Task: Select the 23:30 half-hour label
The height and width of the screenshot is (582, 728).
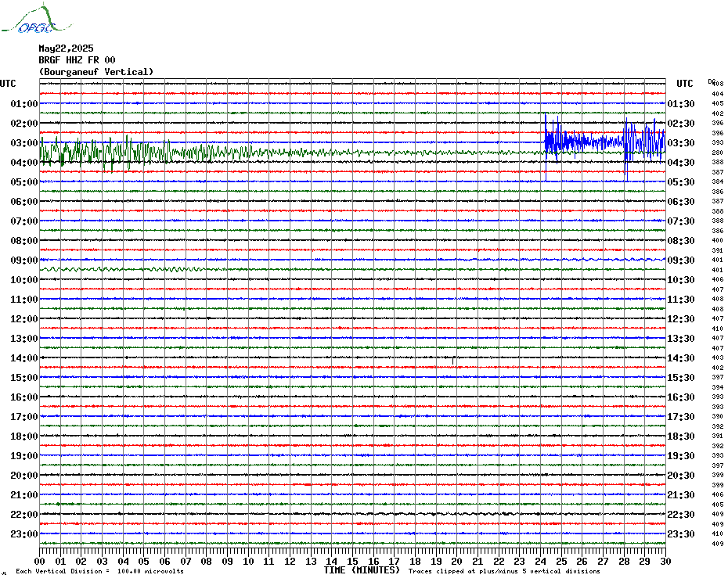Action: tap(681, 533)
